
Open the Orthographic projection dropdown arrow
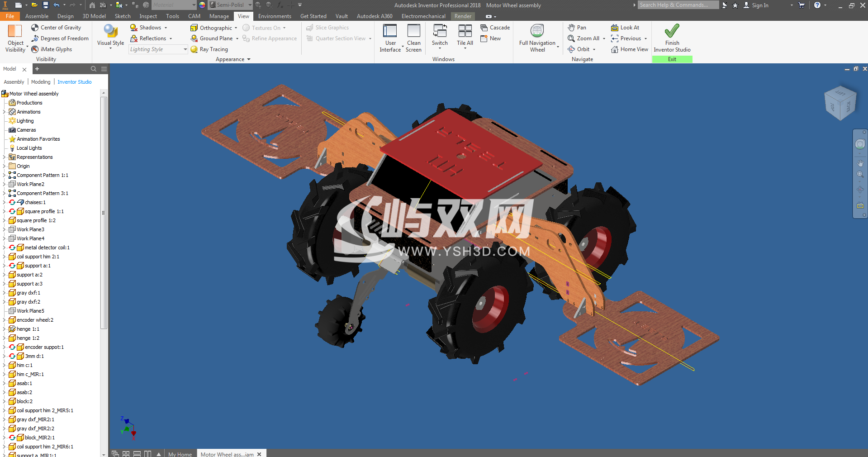pos(236,28)
